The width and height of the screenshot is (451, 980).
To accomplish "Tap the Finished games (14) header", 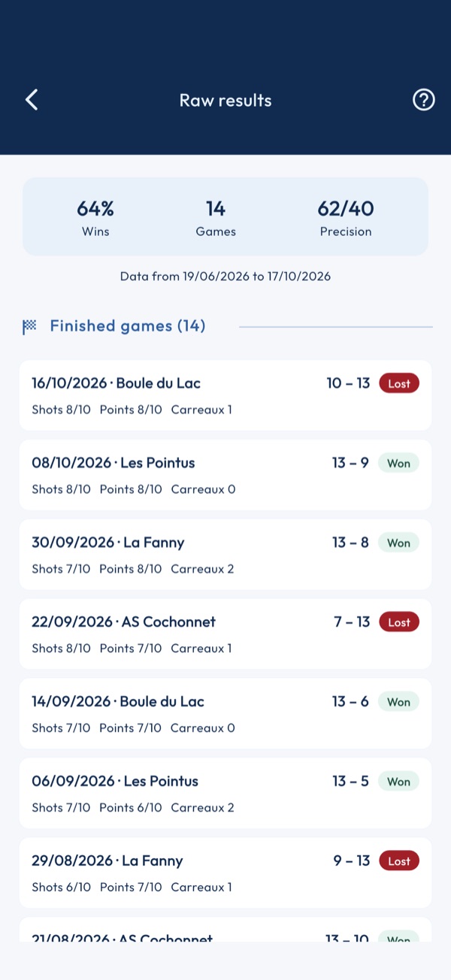I will pyautogui.click(x=128, y=326).
